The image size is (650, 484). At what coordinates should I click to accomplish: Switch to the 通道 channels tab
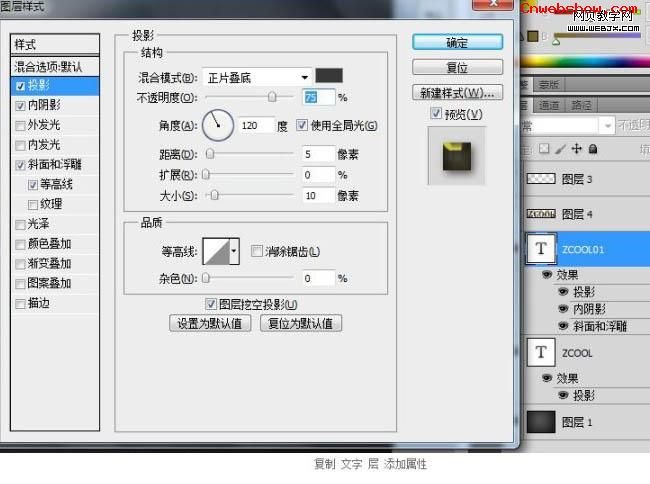(x=549, y=106)
